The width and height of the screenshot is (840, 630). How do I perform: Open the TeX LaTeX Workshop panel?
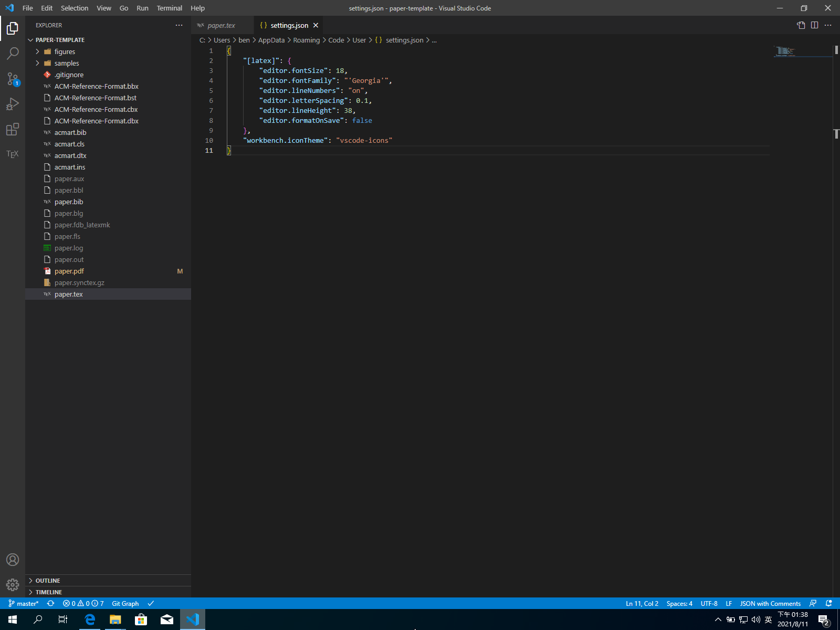(13, 154)
